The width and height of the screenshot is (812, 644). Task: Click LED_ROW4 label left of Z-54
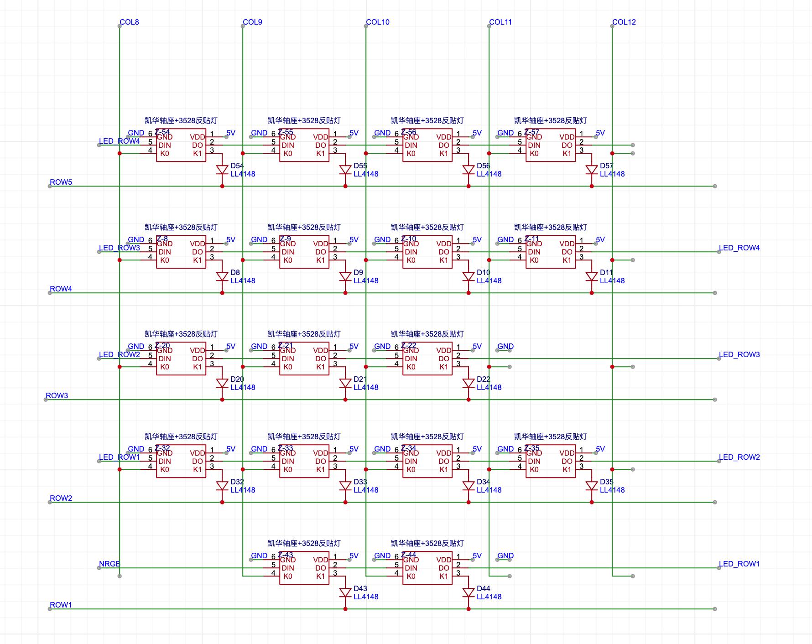[120, 141]
